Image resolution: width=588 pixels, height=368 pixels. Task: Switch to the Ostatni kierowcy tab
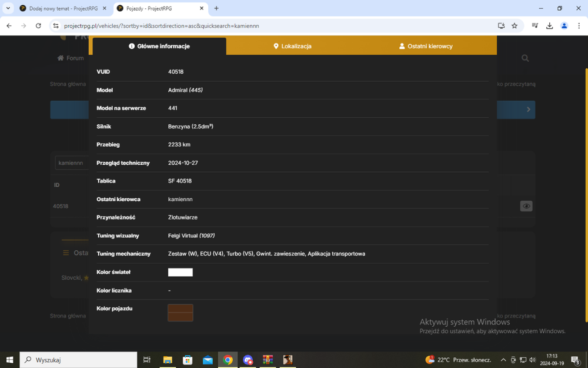click(426, 46)
